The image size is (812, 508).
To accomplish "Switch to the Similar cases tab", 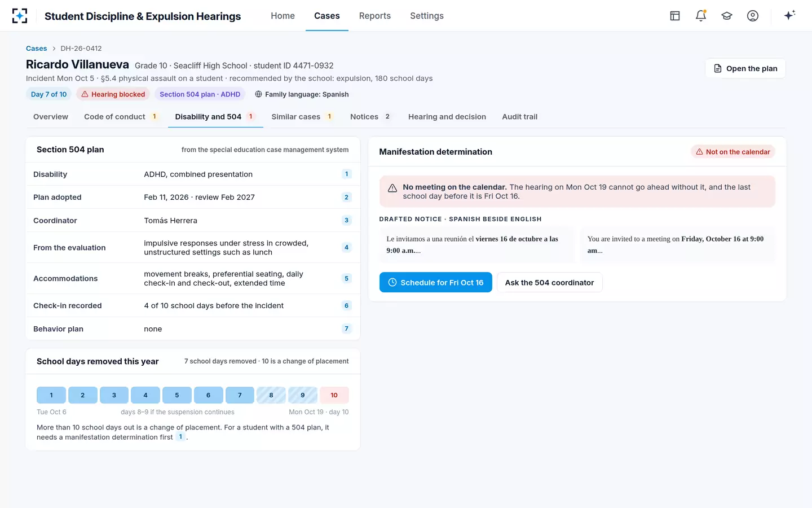I will (x=303, y=117).
